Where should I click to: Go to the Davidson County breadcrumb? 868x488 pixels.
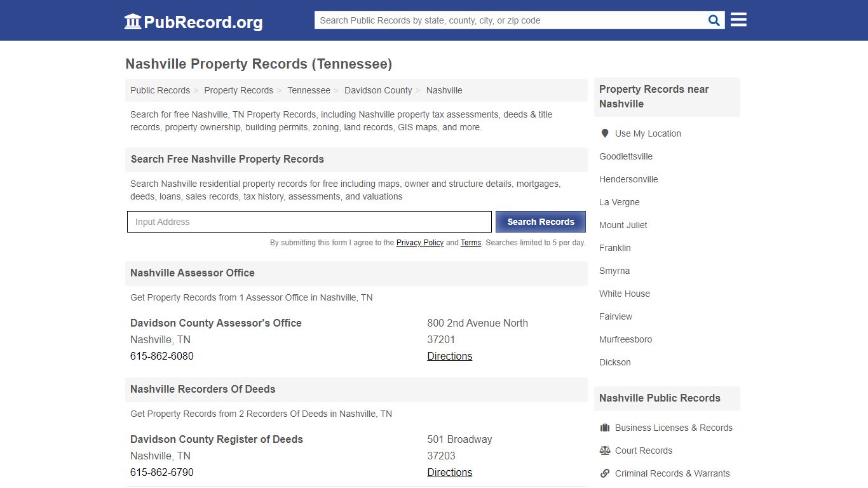[378, 90]
